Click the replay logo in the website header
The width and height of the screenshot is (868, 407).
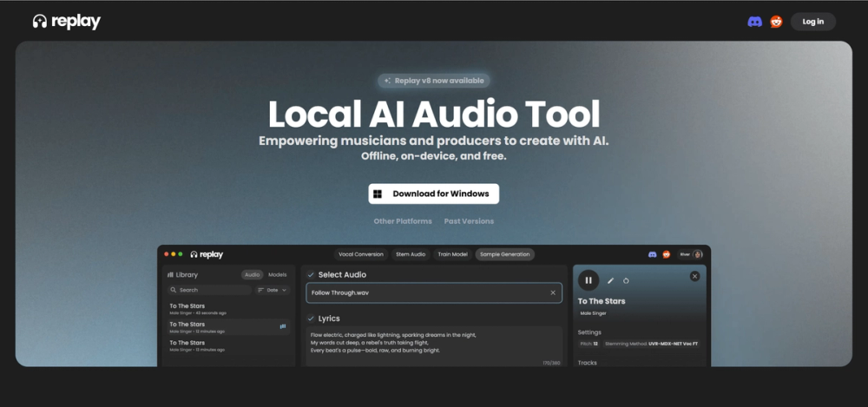point(67,22)
